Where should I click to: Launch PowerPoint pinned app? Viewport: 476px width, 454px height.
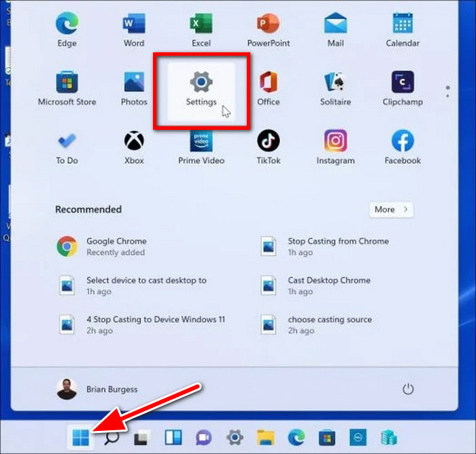tap(269, 30)
